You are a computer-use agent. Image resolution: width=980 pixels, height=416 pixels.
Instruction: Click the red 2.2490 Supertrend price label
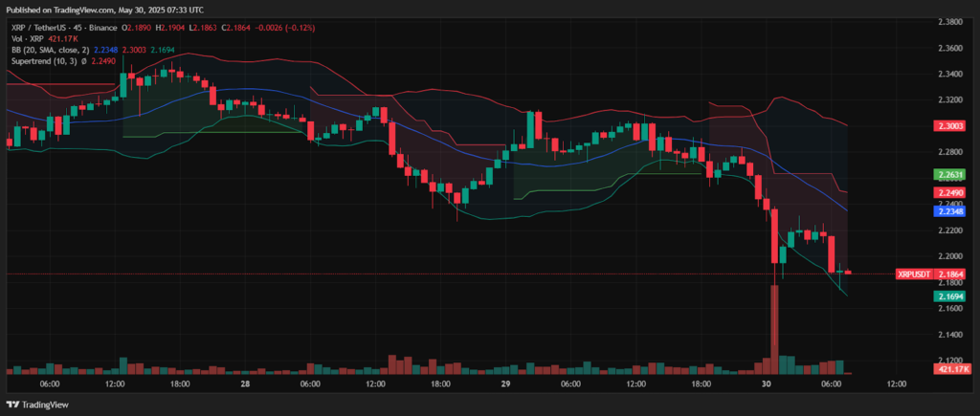949,192
